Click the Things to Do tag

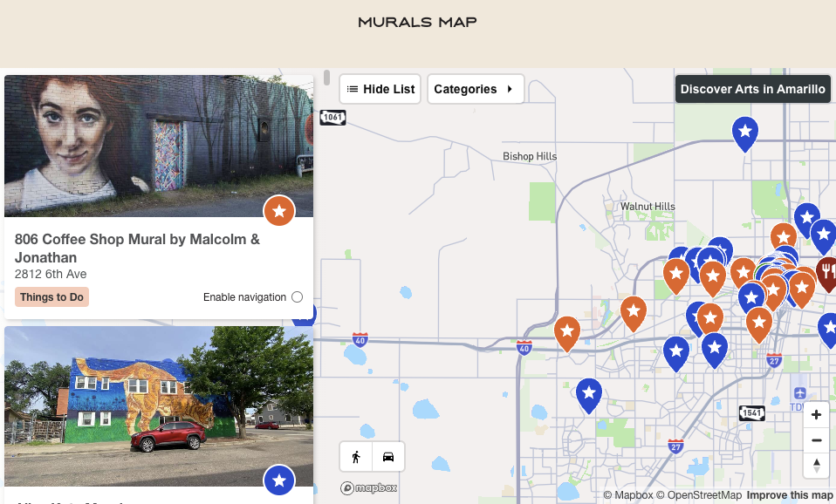pyautogui.click(x=51, y=297)
